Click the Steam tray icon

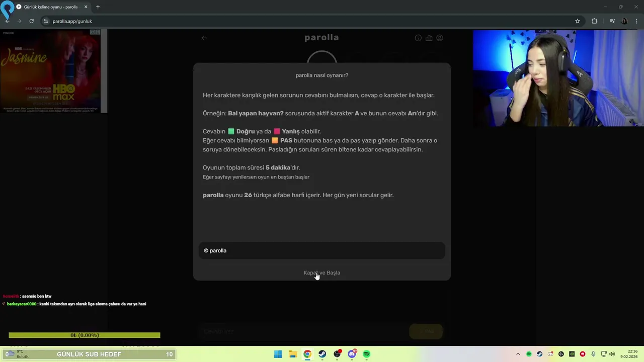(x=539, y=354)
